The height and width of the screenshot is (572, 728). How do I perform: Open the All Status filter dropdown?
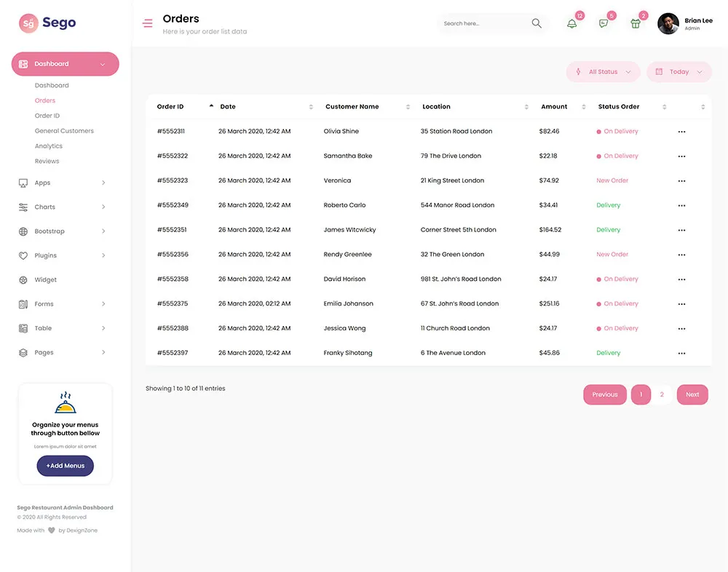(603, 72)
